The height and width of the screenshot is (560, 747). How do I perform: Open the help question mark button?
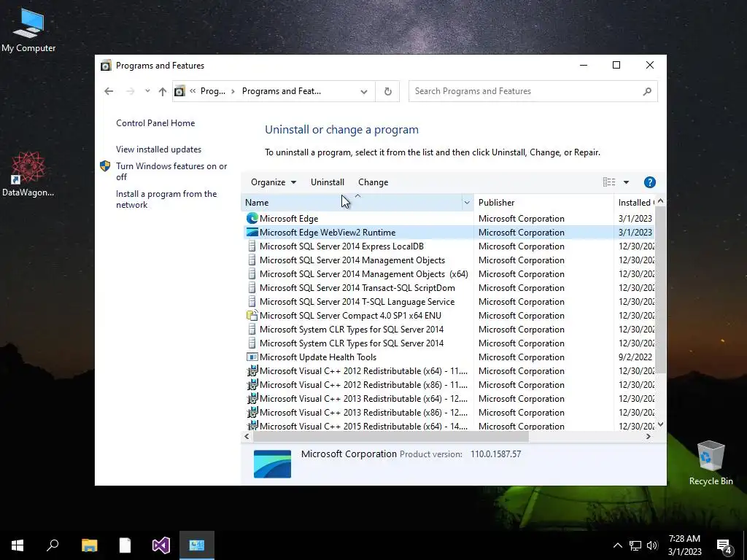point(649,182)
